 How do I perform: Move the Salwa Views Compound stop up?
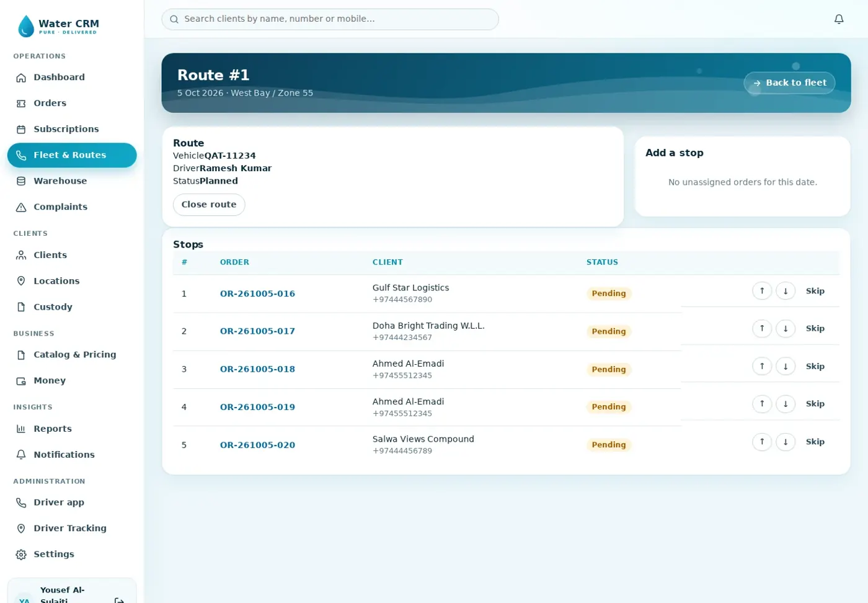pyautogui.click(x=762, y=442)
